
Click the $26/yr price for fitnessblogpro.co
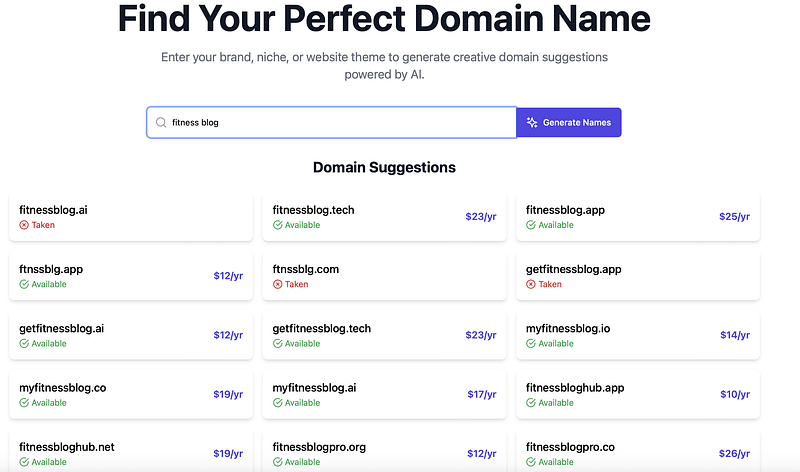point(734,454)
